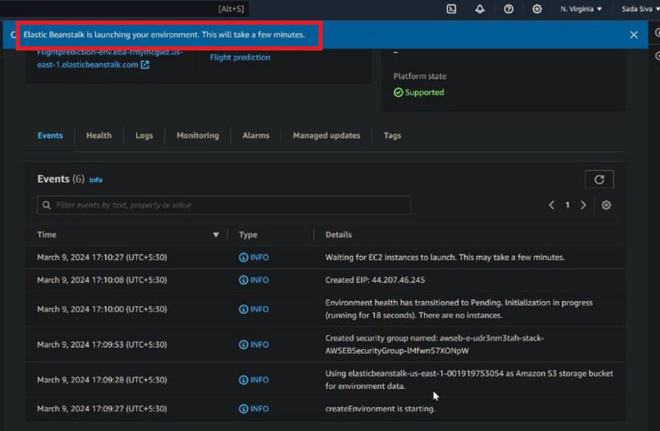Screen dimensions: 660x431
Task: Go to next events page
Action: [x=584, y=205]
